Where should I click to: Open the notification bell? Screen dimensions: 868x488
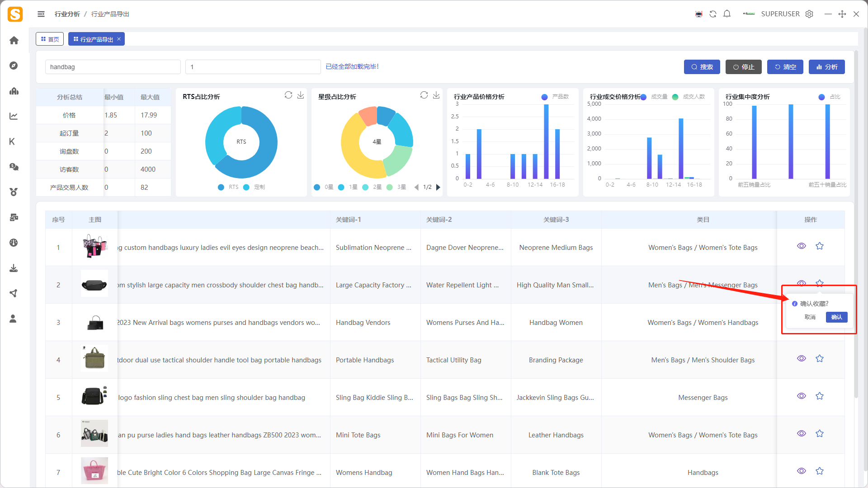click(727, 14)
